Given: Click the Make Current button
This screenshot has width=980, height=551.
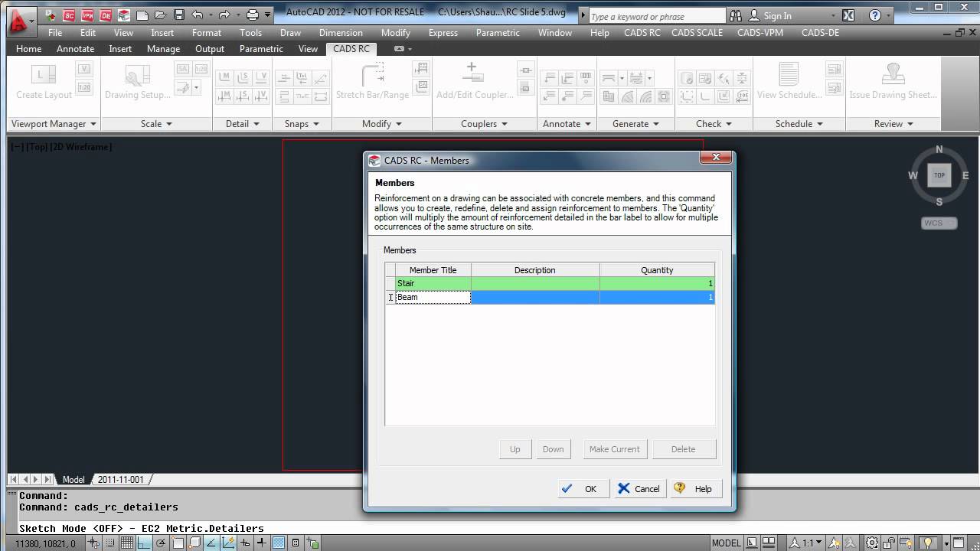Looking at the screenshot, I should [615, 449].
